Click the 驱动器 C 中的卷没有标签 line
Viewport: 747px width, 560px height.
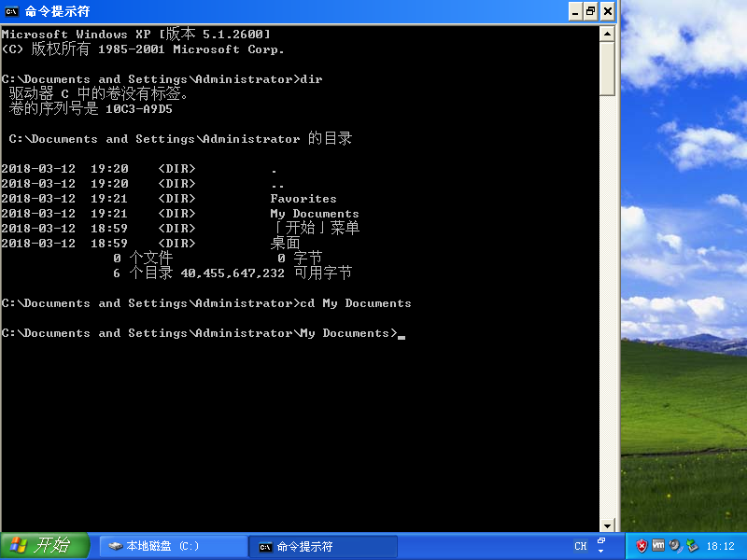[98, 94]
